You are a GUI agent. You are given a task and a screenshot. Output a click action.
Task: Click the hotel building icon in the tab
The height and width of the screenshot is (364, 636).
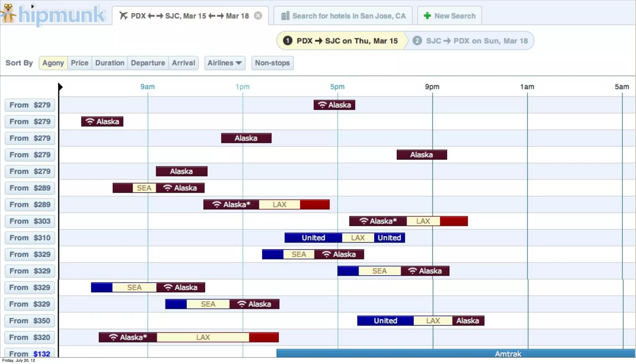tap(285, 16)
